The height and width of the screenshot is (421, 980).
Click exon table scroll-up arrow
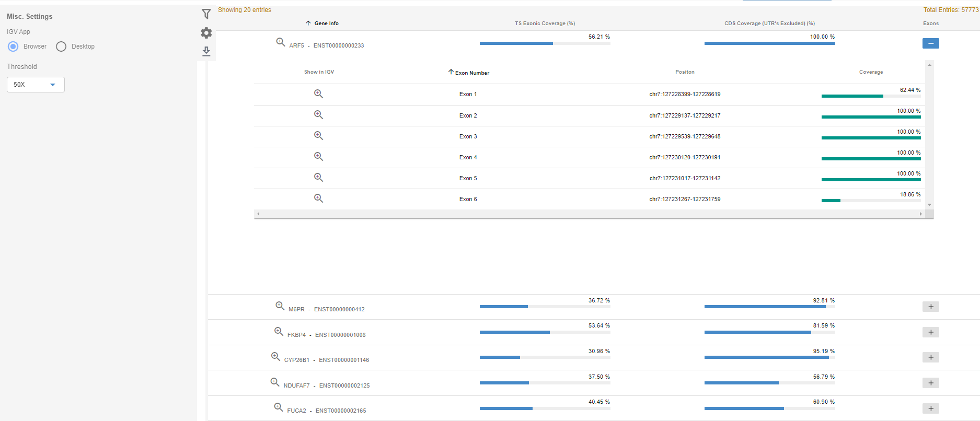click(x=929, y=65)
